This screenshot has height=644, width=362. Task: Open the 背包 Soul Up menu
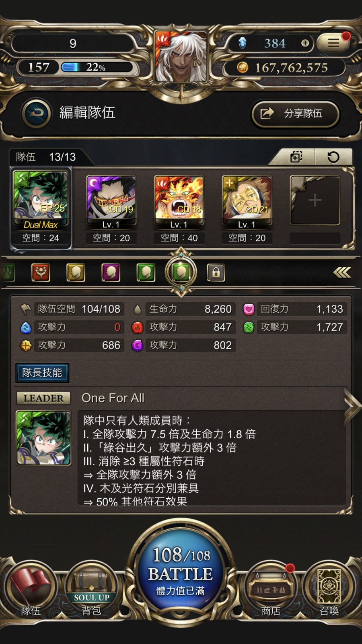click(x=92, y=591)
